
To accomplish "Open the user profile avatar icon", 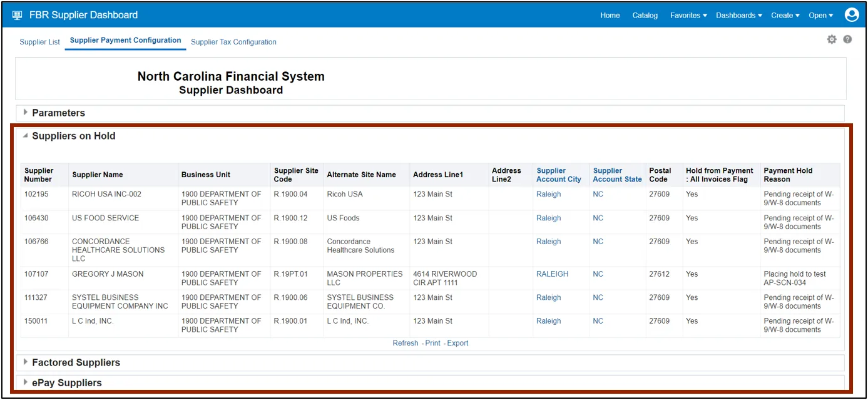I will tap(851, 15).
